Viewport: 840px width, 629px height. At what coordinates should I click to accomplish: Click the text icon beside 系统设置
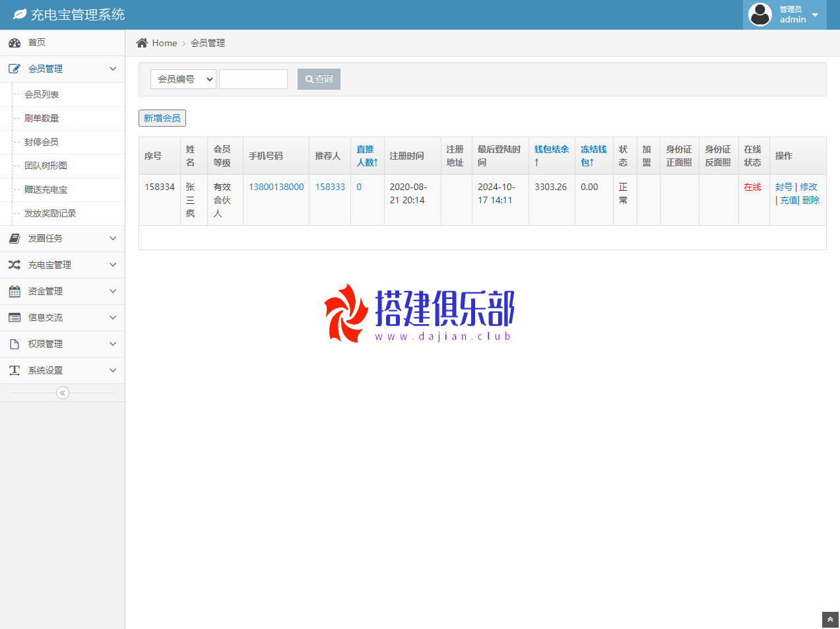pyautogui.click(x=15, y=370)
